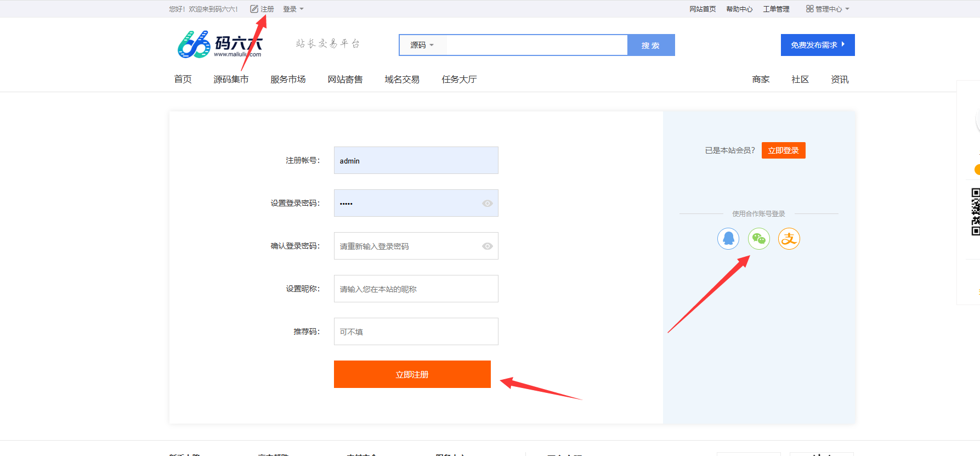This screenshot has height=456, width=980.
Task: Open the 域名交易 nav item
Action: pos(402,80)
